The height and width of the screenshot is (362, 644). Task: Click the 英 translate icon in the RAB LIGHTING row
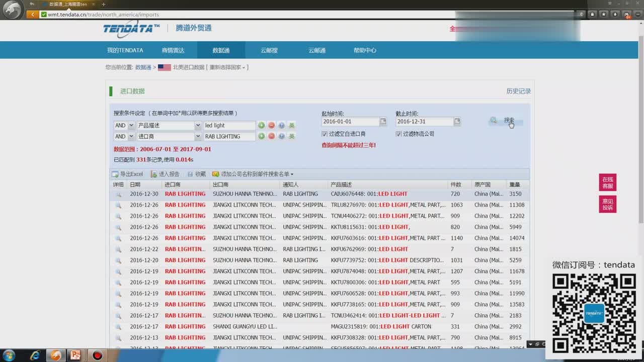(x=291, y=136)
